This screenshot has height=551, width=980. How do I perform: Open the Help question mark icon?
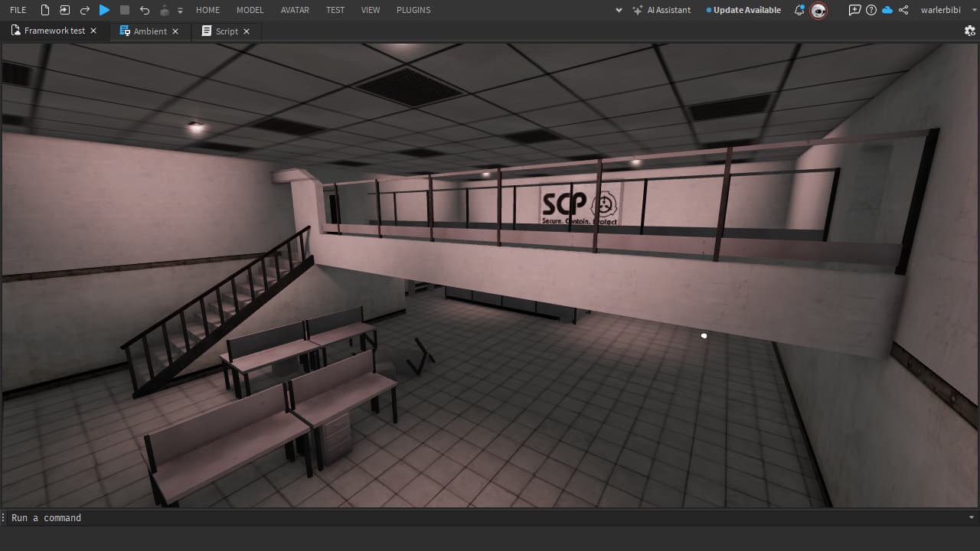click(x=873, y=10)
